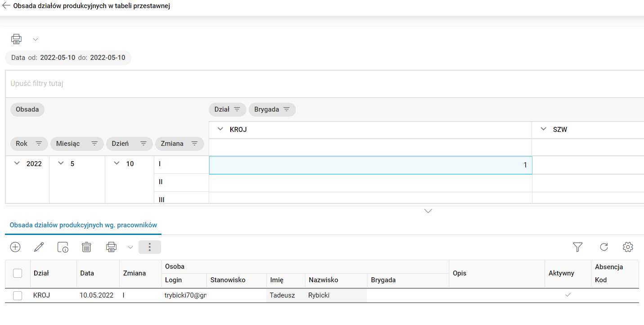644x325 pixels.
Task: Click the Data od date filter chip
Action: (68, 58)
